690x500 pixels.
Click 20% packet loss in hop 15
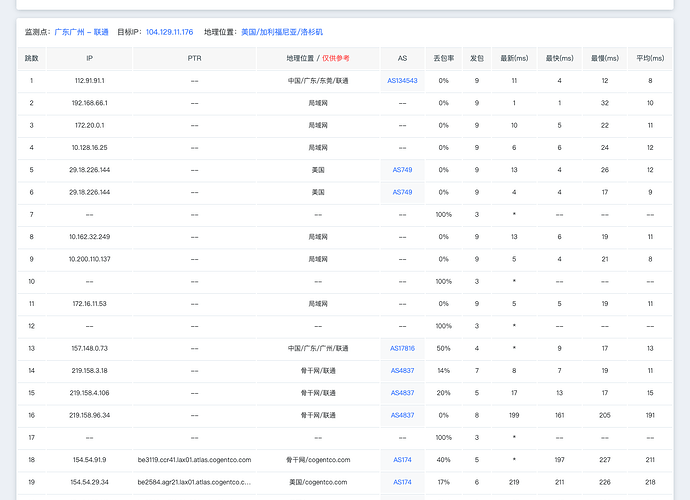click(x=444, y=393)
